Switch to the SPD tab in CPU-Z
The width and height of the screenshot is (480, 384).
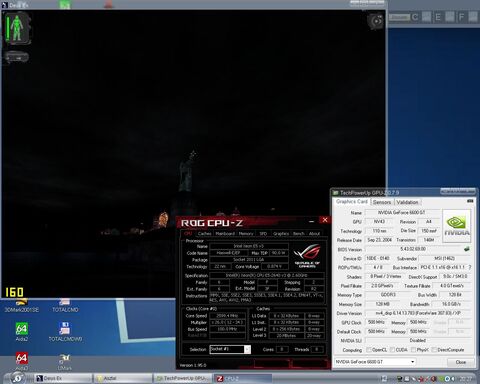coord(263,234)
